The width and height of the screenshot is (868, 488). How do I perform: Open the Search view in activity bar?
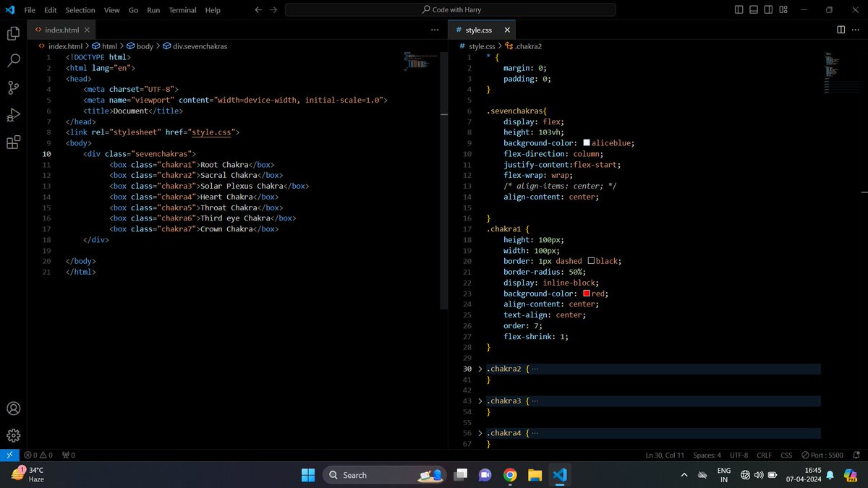(13, 61)
